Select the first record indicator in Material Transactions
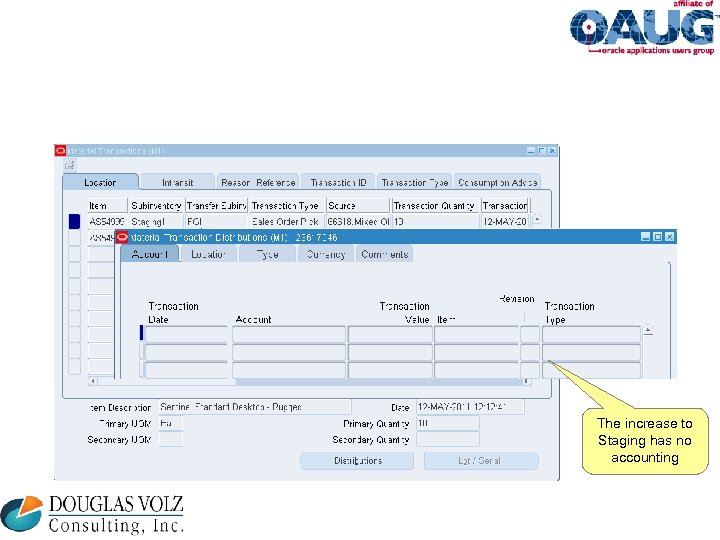720x540 pixels. click(74, 221)
